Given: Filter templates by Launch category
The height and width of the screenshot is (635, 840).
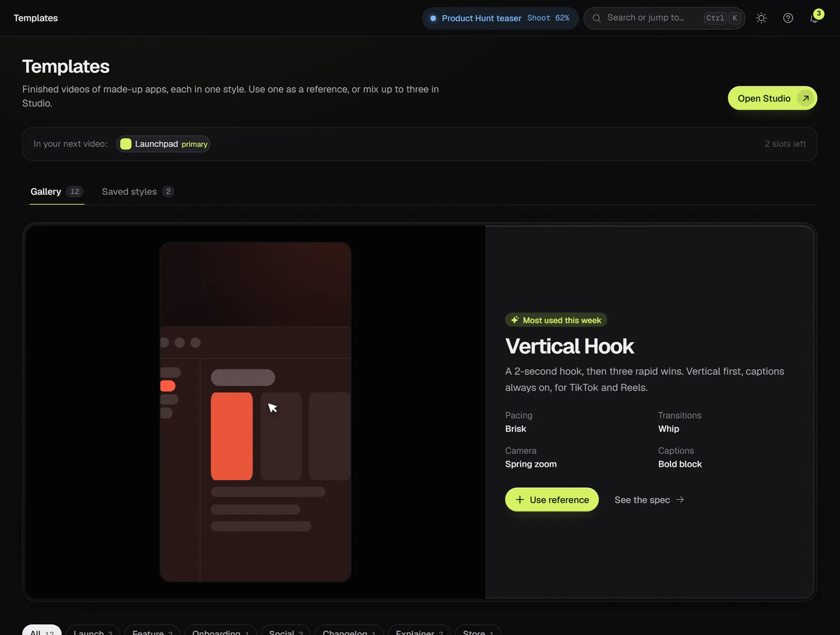Looking at the screenshot, I should [93, 630].
